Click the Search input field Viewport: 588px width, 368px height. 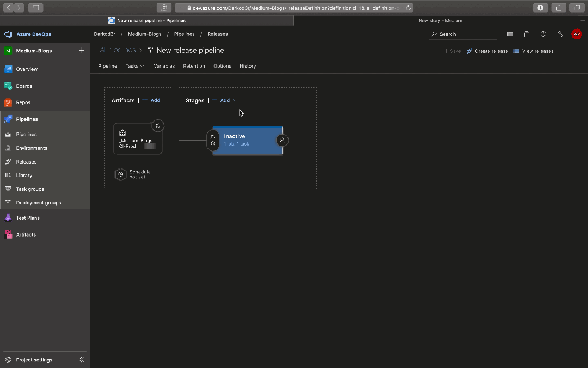(x=463, y=34)
